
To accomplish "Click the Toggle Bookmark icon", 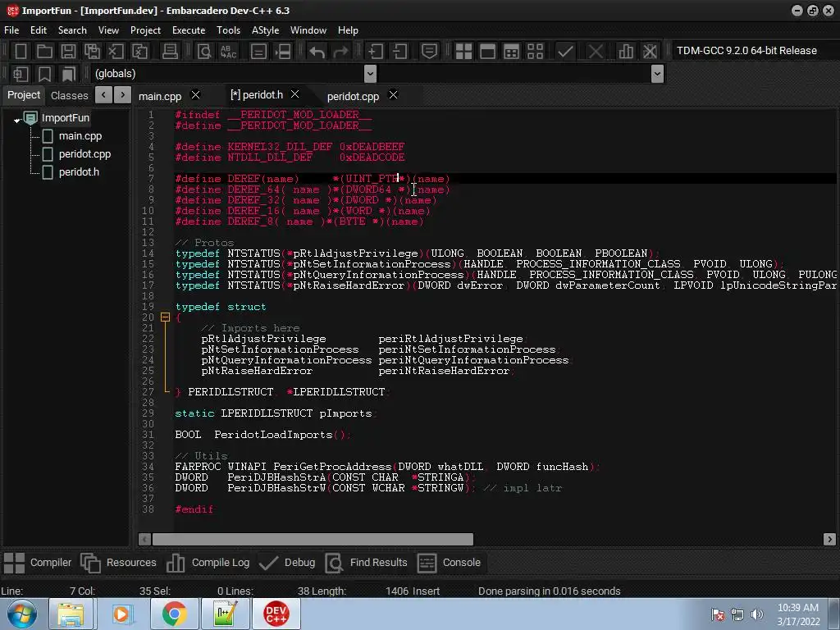I will coord(44,74).
